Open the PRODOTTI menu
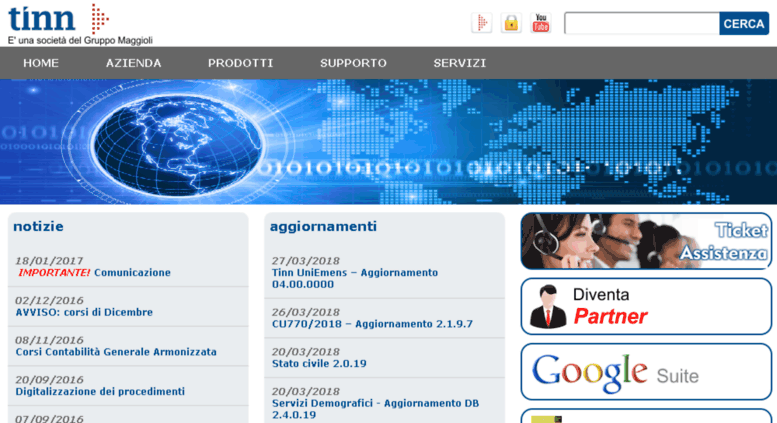777x423 pixels. click(240, 63)
